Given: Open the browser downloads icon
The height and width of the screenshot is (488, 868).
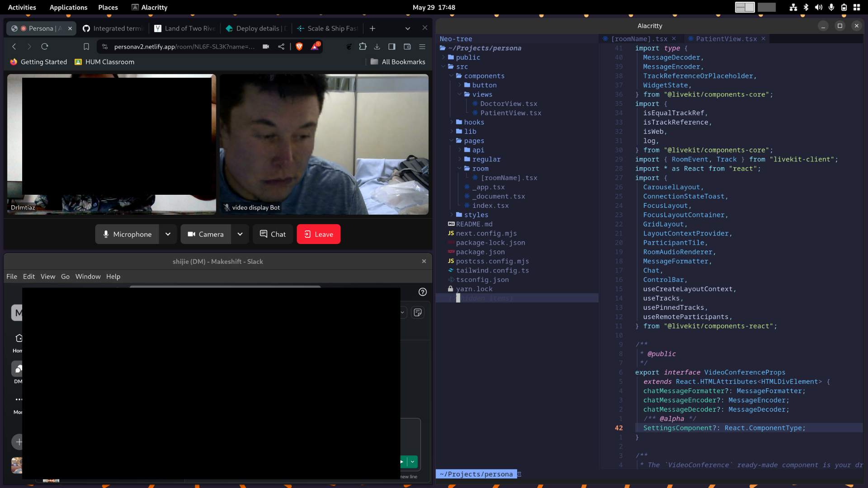Looking at the screenshot, I should tap(377, 47).
